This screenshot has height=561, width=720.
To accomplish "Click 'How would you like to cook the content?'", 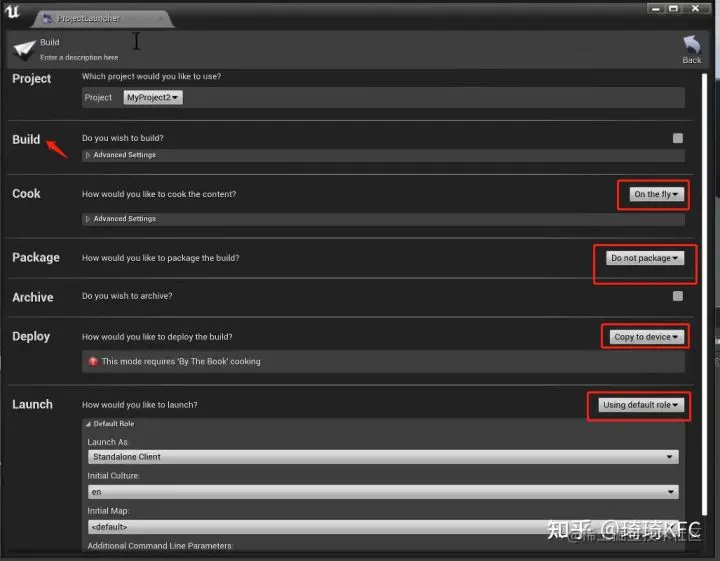I will coord(159,194).
